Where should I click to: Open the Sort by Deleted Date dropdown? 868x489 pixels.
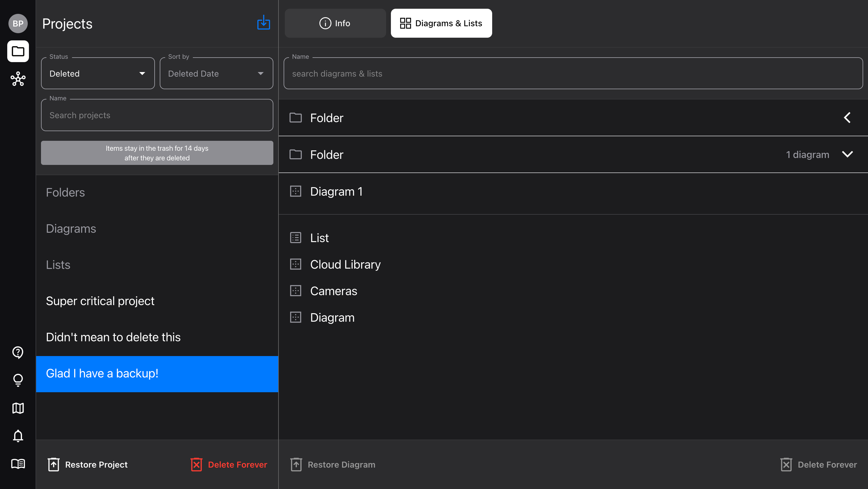coord(216,74)
